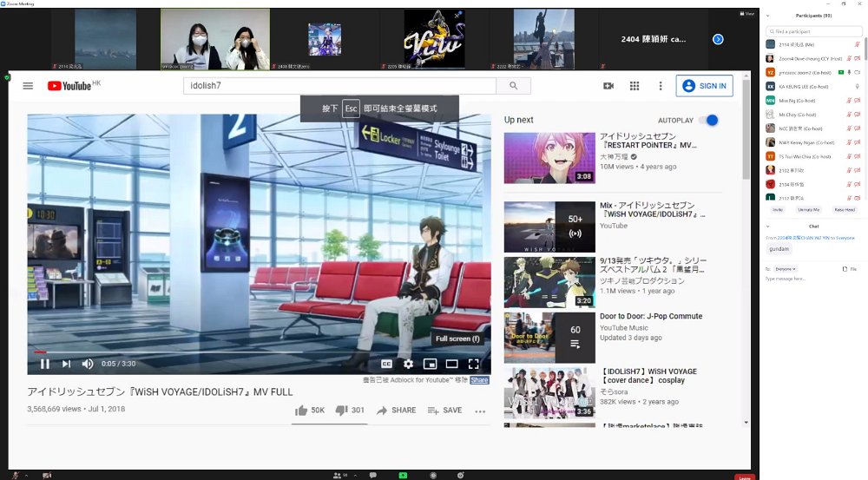Collapse the Participants panel chevron

click(x=768, y=16)
